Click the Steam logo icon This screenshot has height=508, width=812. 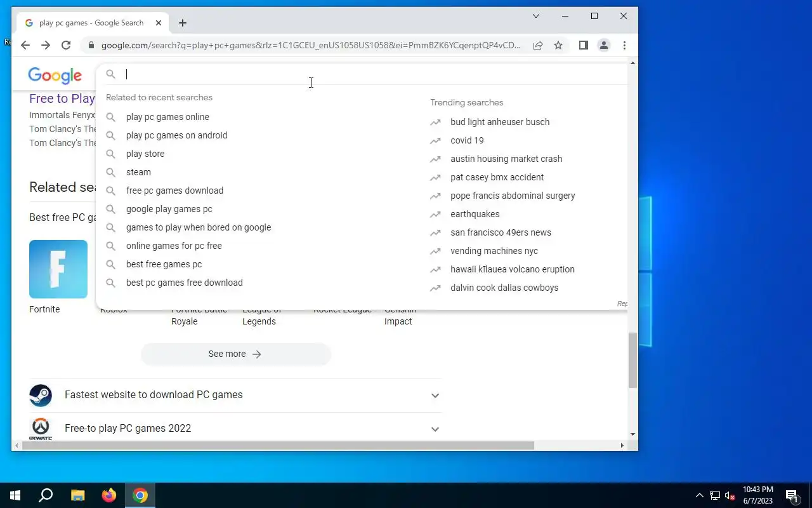click(x=41, y=395)
